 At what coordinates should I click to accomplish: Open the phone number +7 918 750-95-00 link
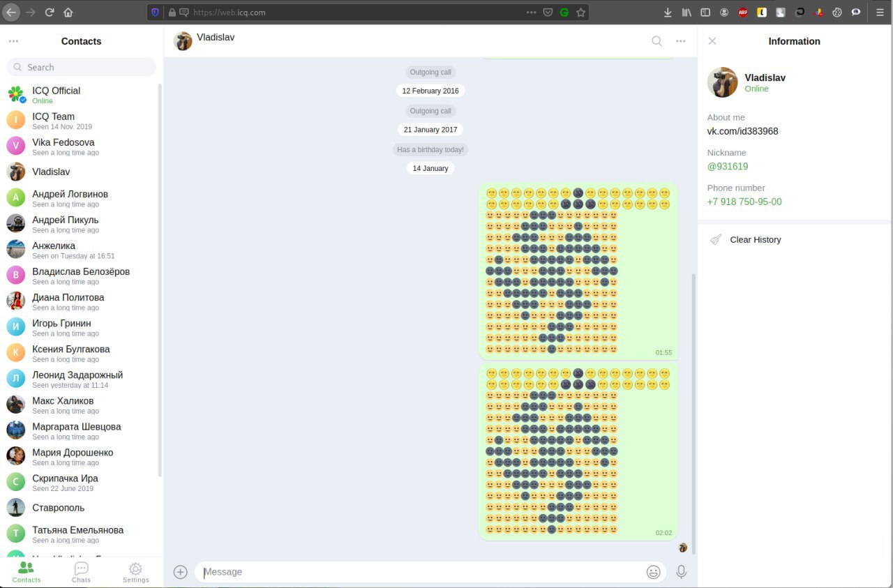744,202
